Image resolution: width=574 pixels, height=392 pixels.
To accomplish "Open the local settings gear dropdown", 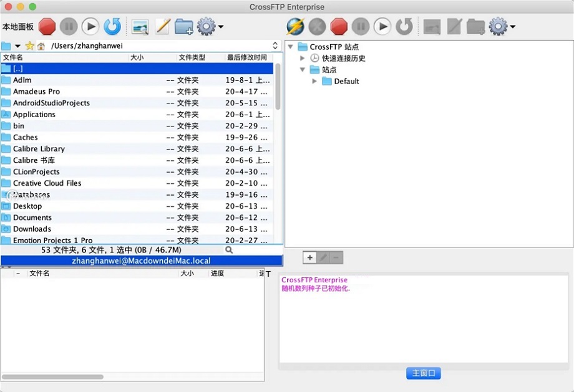I will pyautogui.click(x=210, y=26).
